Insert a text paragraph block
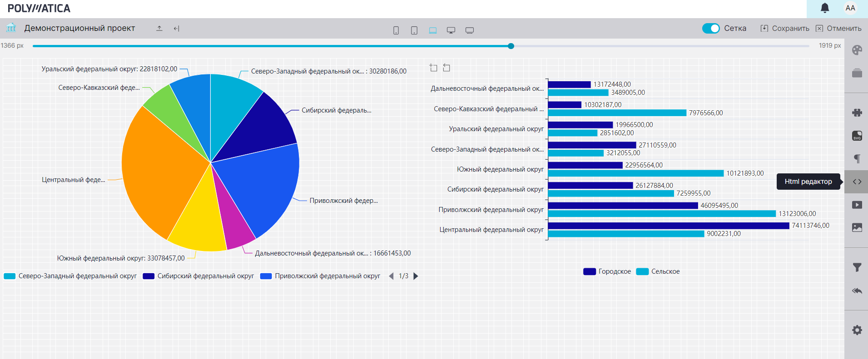 point(857,158)
